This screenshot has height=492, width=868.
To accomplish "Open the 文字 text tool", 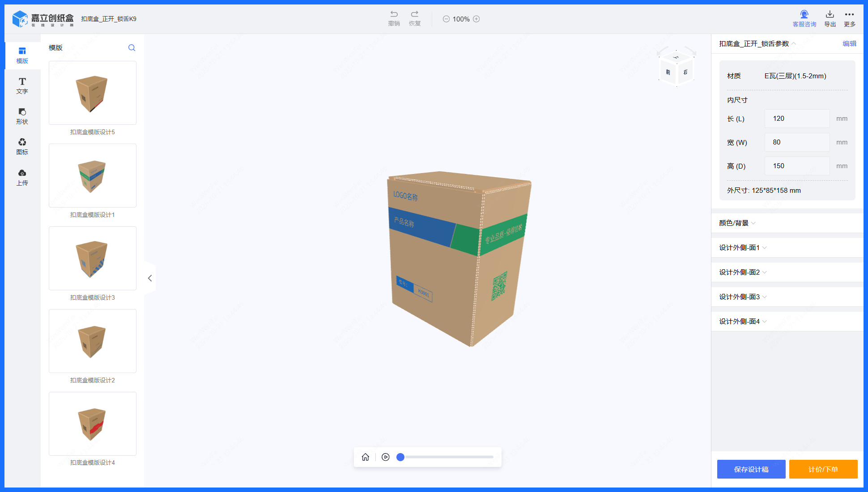I will pyautogui.click(x=22, y=85).
